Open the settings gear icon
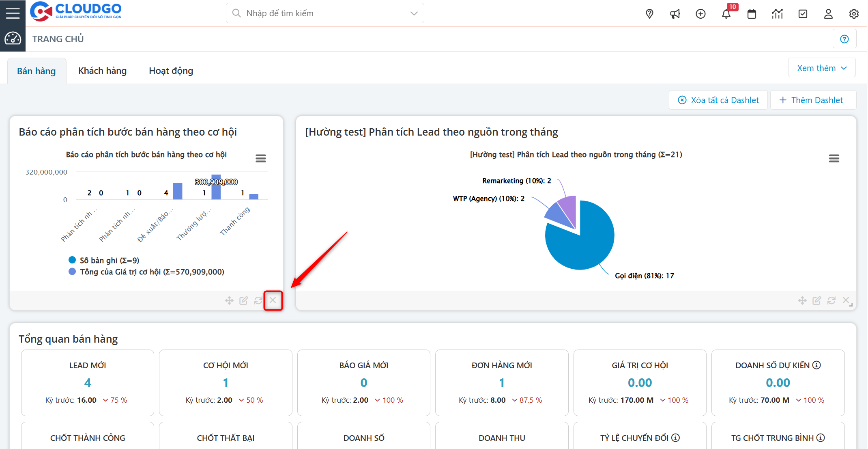Viewport: 868px width, 449px height. [x=854, y=14]
